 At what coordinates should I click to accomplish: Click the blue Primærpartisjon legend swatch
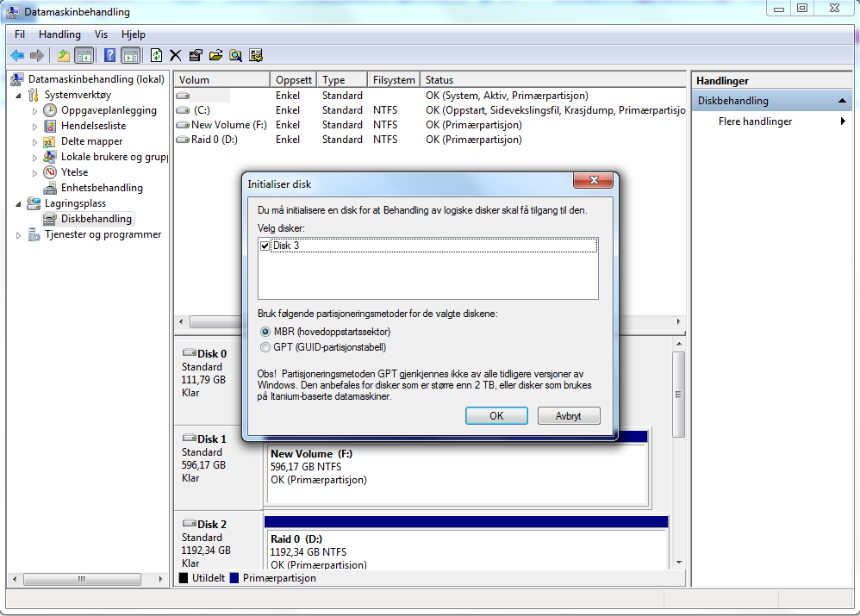(x=235, y=578)
